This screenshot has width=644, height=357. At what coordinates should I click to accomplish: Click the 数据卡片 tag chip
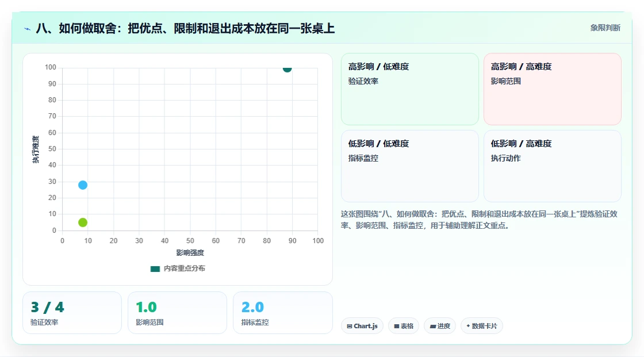(482, 326)
